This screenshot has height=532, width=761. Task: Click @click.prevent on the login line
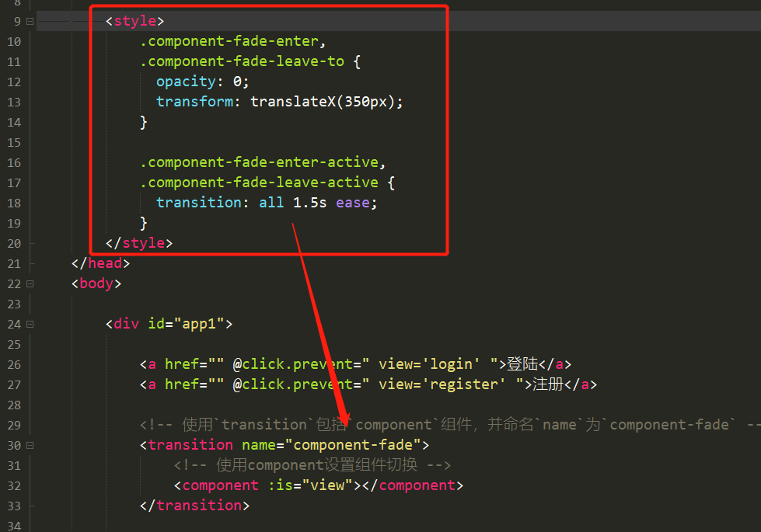(x=292, y=364)
